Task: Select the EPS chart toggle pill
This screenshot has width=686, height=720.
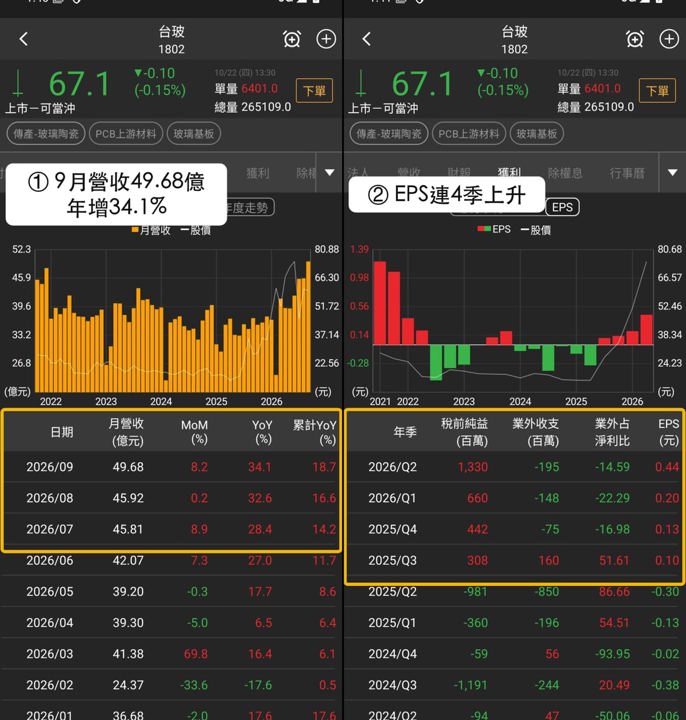Action: coord(562,207)
